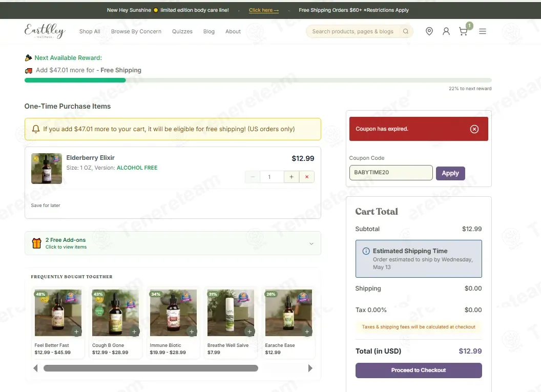541x392 pixels.
Task: Open the store locator pin icon
Action: point(429,31)
